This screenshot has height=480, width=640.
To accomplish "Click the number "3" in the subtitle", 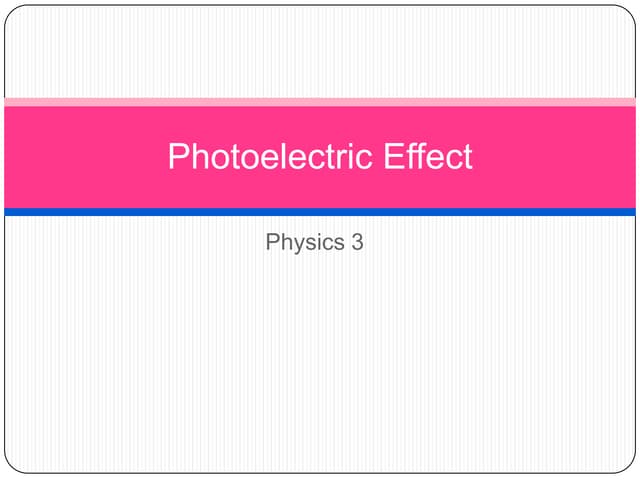I will click(x=358, y=242).
